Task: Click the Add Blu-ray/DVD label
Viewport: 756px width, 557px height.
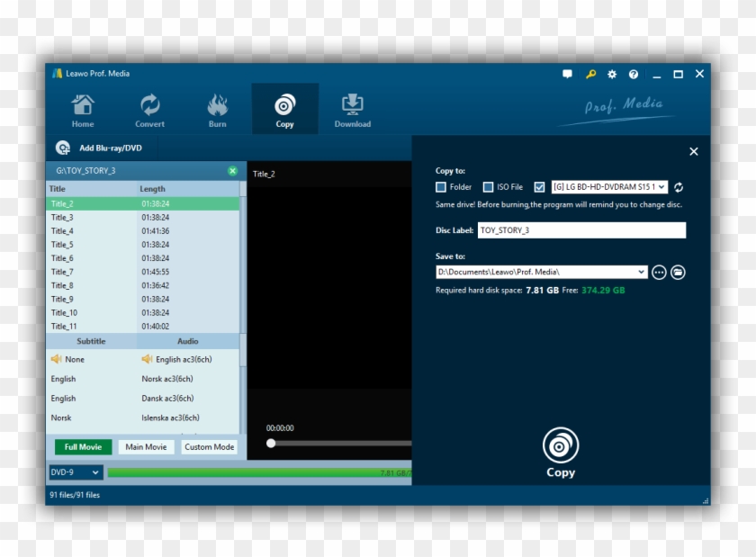Action: (111, 148)
